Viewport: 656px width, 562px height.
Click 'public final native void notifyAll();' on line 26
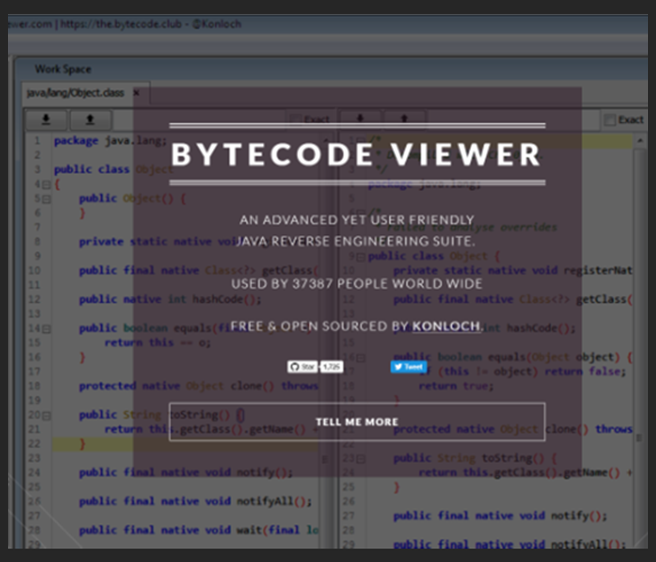point(195,501)
